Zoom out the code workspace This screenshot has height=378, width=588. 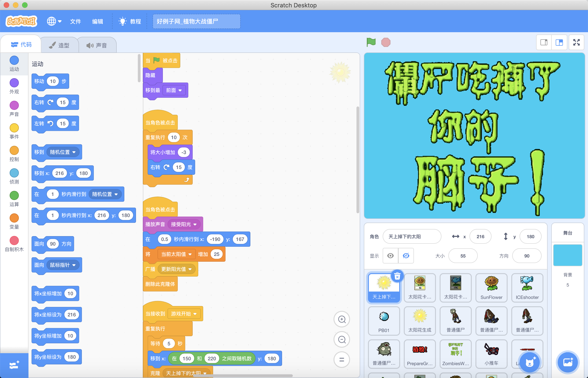(x=342, y=339)
